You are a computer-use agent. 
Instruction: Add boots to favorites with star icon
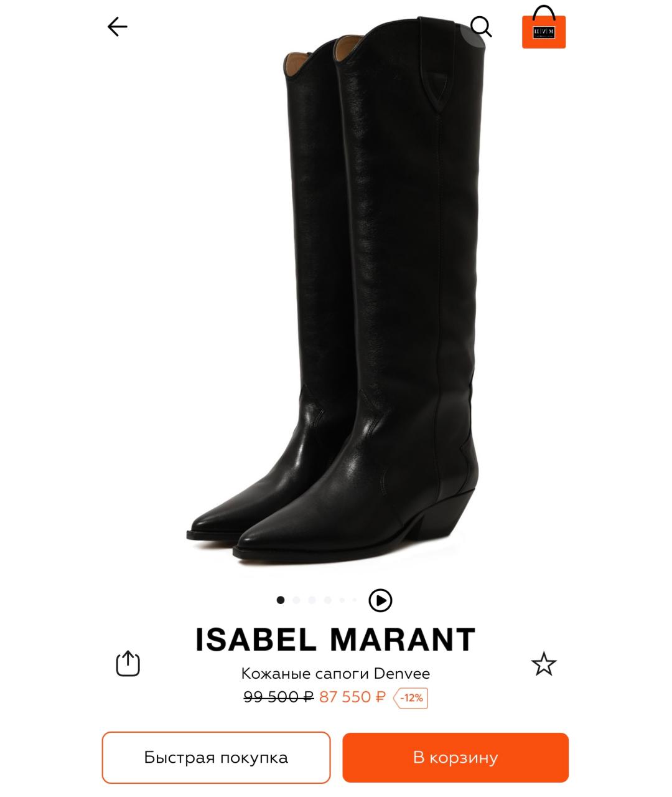pos(544,664)
